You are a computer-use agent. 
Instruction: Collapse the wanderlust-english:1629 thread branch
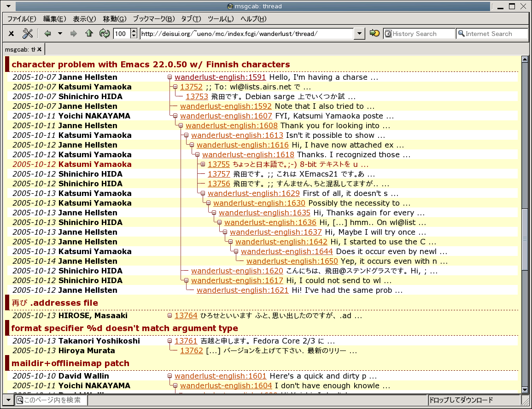(x=203, y=194)
